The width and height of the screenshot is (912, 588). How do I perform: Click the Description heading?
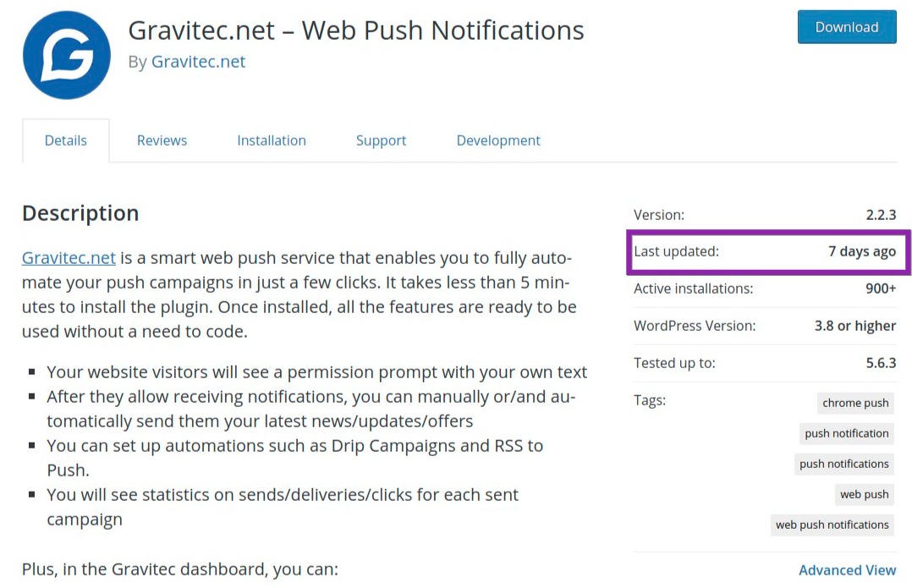[80, 213]
